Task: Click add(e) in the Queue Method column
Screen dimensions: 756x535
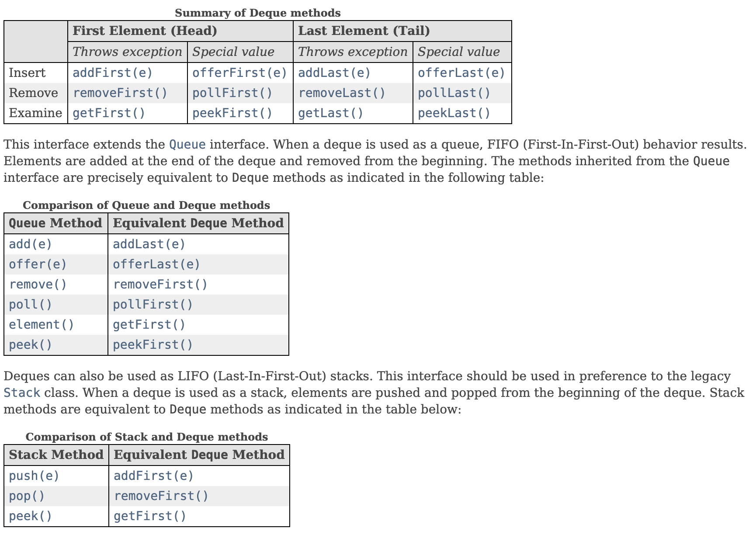Action: (x=30, y=244)
